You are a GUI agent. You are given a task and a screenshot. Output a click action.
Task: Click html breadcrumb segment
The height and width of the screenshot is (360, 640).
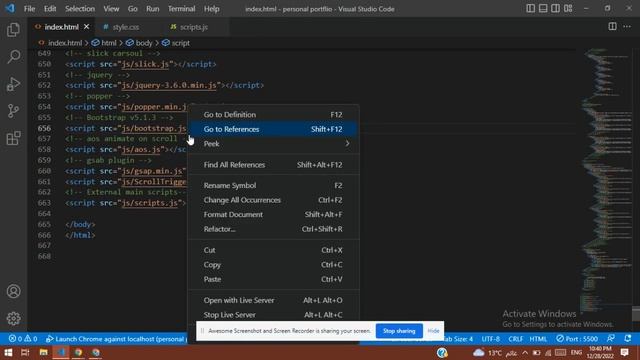(x=109, y=43)
